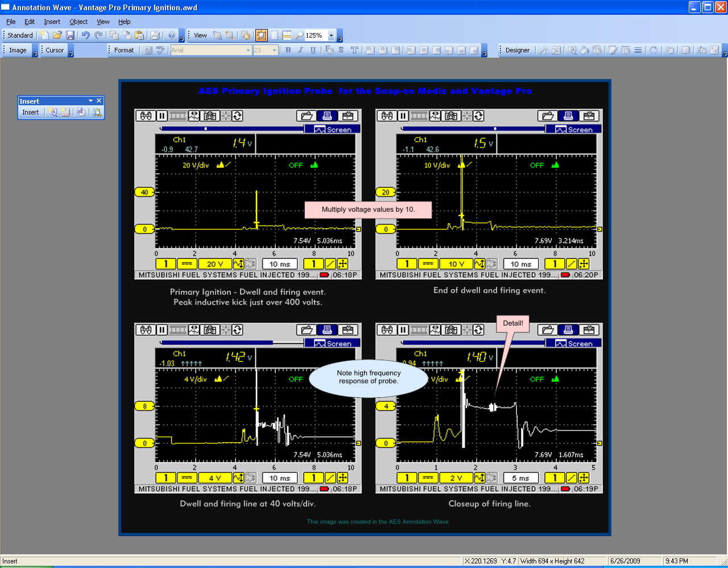
Task: Open the File menu
Action: (11, 22)
